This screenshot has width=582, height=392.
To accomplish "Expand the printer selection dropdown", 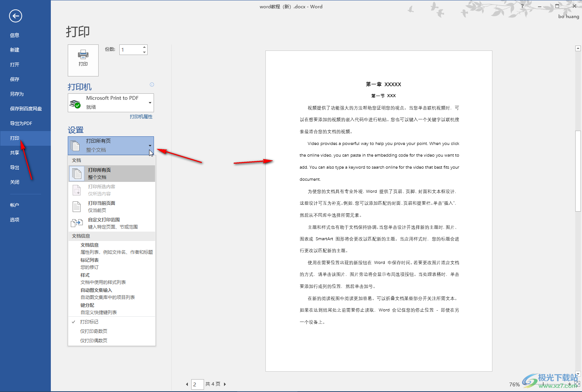I will click(150, 103).
